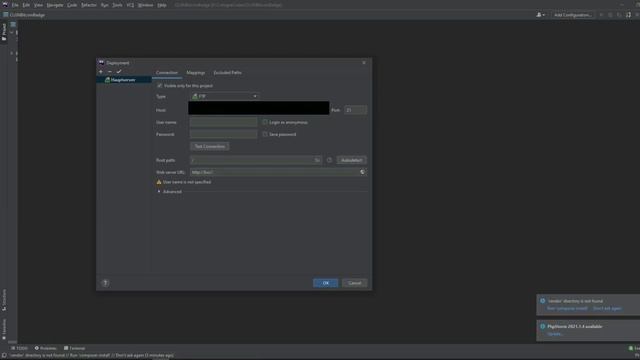The height and width of the screenshot is (360, 640).
Task: Open the Window menu
Action: [x=145, y=5]
